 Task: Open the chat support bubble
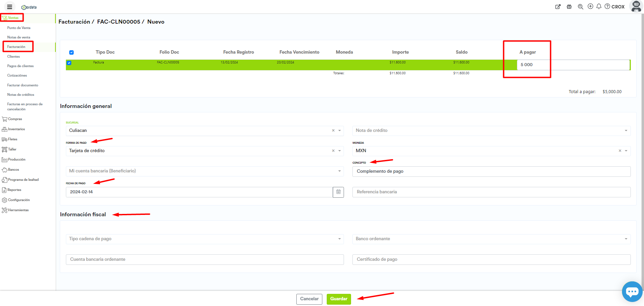(631, 291)
